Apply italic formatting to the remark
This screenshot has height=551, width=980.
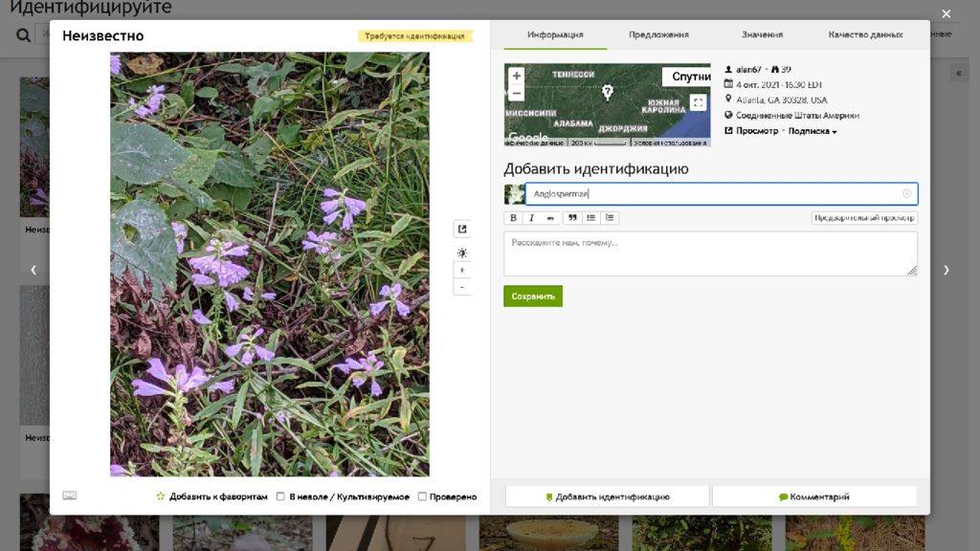pos(532,218)
